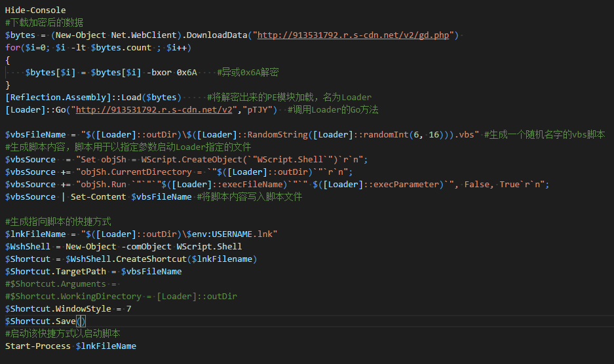Click the "Start-Process" cmdlet
The height and width of the screenshot is (364, 614).
[x=37, y=346]
